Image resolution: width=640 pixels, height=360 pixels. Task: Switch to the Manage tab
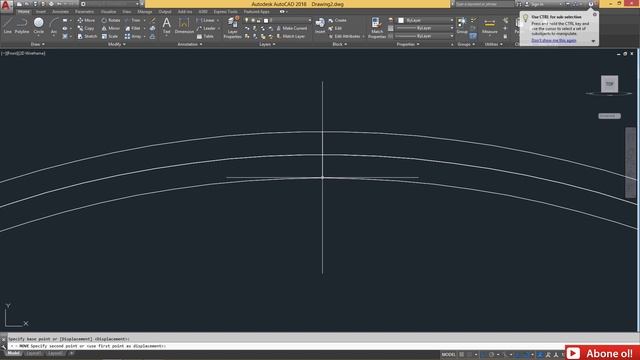[145, 12]
